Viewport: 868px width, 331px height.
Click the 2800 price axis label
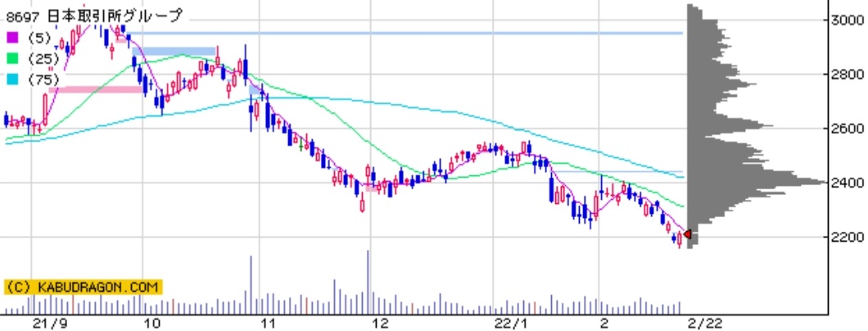(848, 75)
